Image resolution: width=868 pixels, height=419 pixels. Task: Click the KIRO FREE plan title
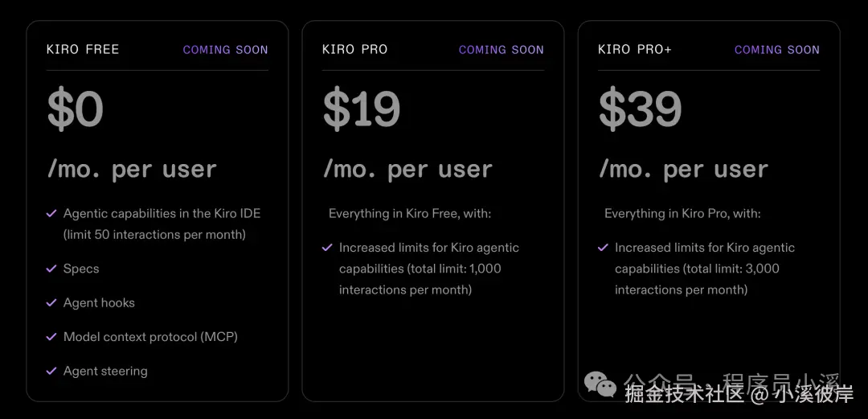click(x=83, y=49)
